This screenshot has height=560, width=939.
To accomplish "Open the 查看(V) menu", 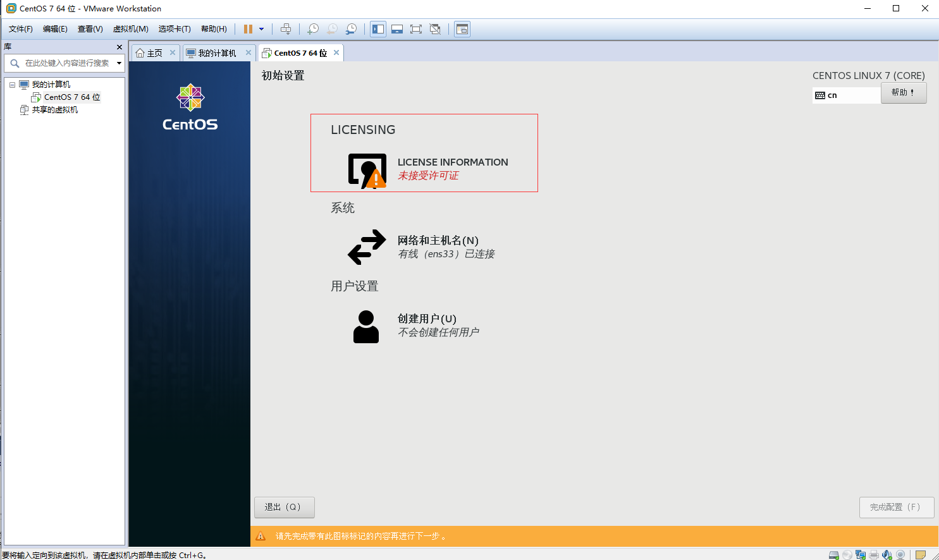I will [x=90, y=29].
